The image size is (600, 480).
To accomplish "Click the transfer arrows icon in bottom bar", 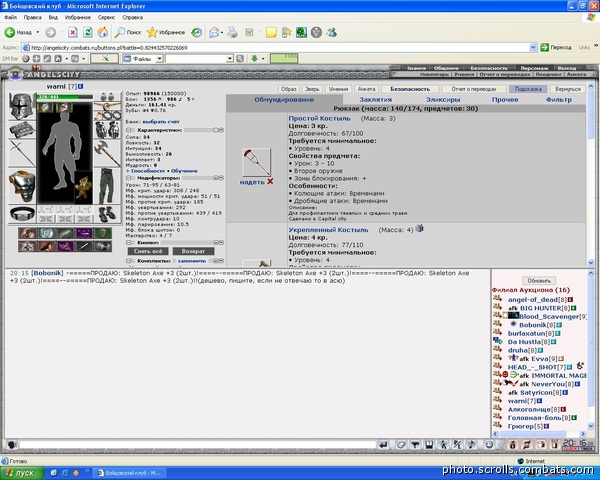I will click(x=527, y=444).
